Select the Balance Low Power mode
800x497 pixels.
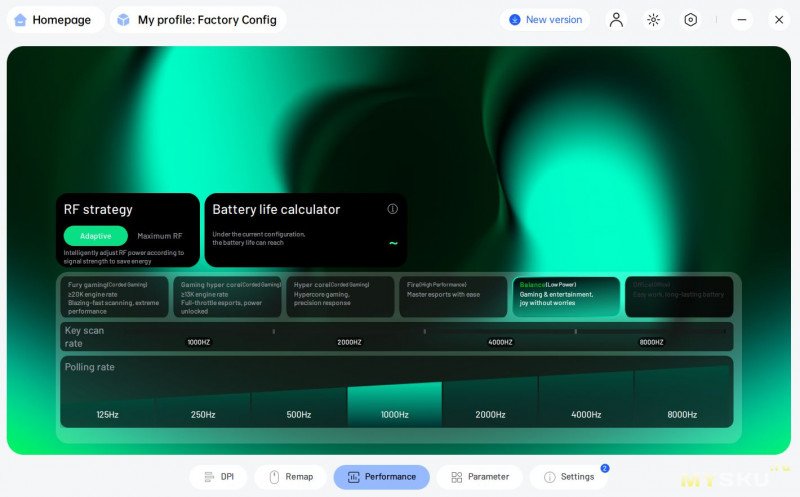(x=566, y=297)
